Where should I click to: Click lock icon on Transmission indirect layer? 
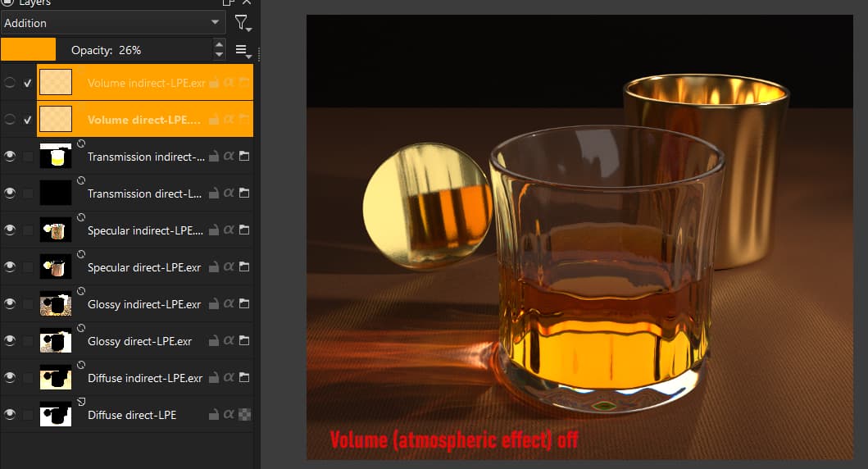point(213,157)
